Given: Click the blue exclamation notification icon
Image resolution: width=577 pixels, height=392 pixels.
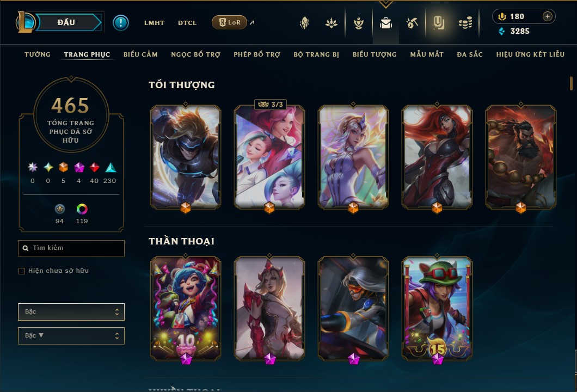Looking at the screenshot, I should pos(121,23).
